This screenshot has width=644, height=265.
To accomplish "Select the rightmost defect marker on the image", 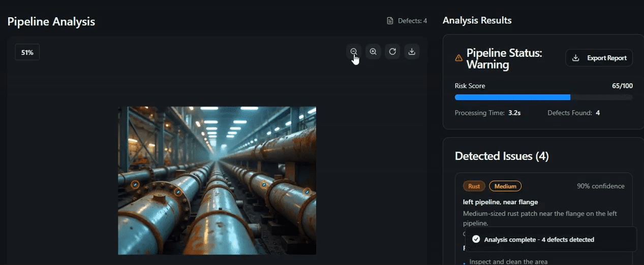I will [x=307, y=191].
